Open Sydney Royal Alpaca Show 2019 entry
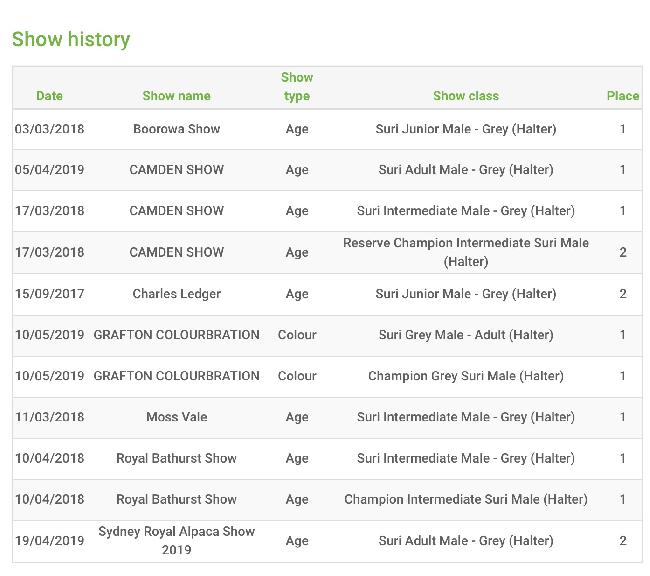The height and width of the screenshot is (576, 650). 177,540
